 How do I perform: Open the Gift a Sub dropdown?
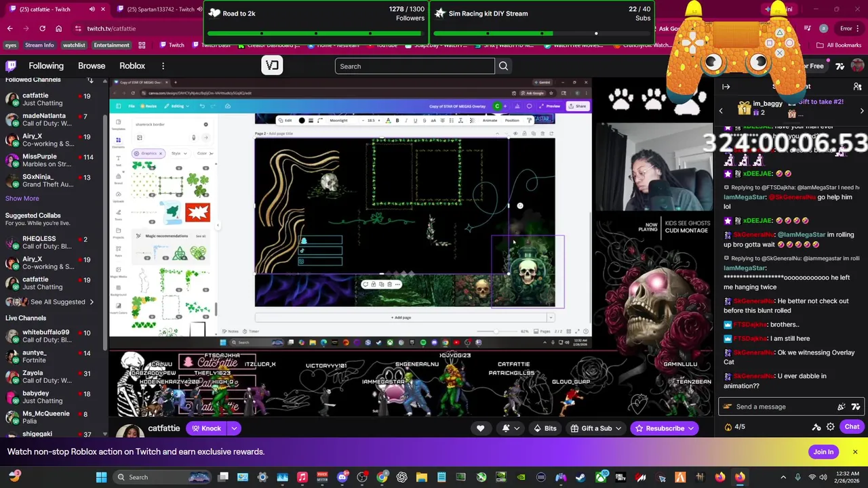(x=597, y=428)
